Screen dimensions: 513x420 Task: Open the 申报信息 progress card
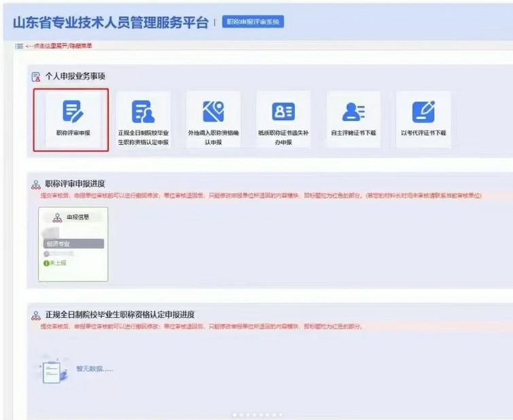pyautogui.click(x=73, y=244)
